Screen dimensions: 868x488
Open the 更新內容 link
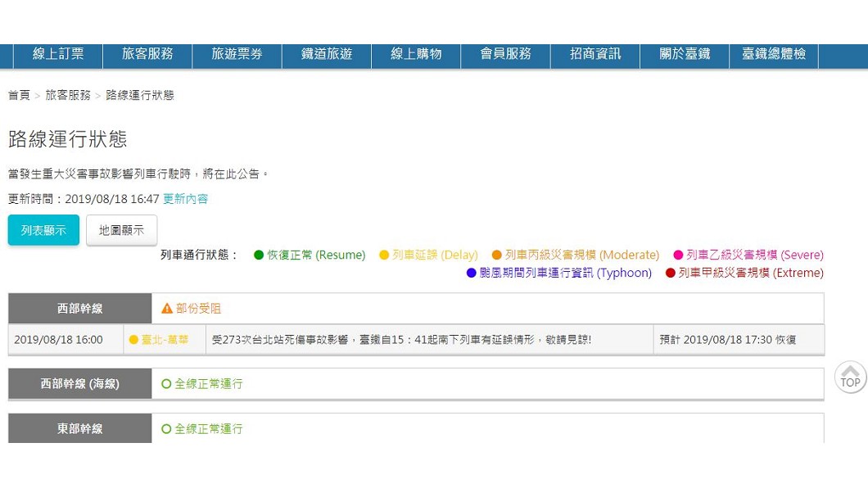[x=185, y=199]
